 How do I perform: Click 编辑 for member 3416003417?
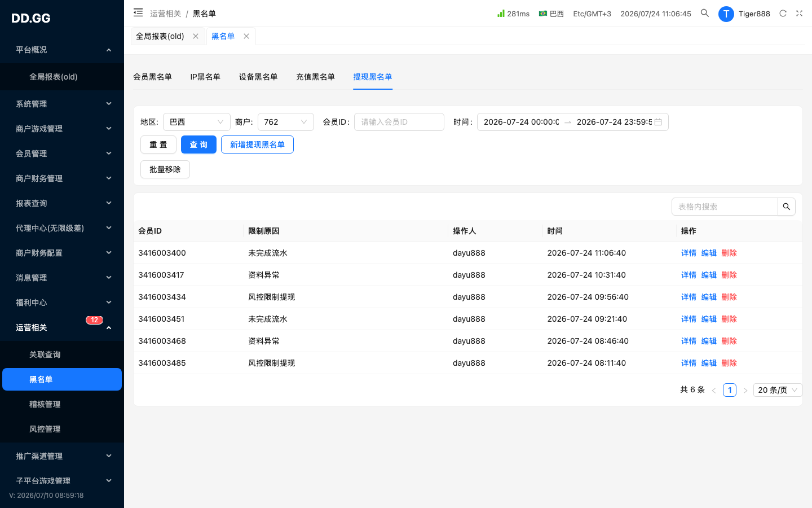pos(709,275)
